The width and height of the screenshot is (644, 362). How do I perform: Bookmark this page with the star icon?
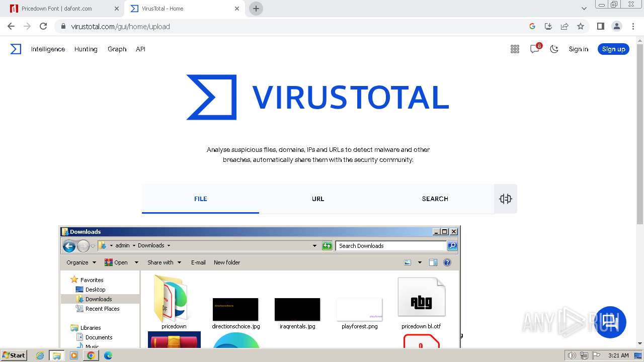581,26
